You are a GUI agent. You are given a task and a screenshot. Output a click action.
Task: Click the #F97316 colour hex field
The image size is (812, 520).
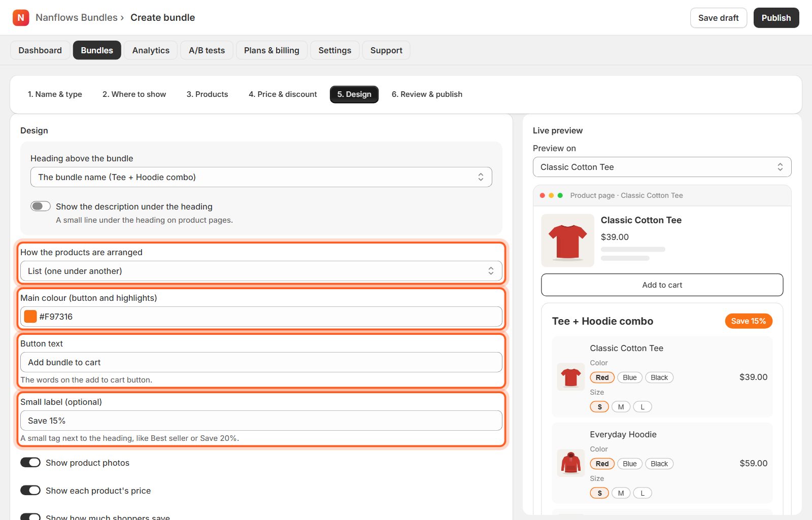pyautogui.click(x=261, y=317)
